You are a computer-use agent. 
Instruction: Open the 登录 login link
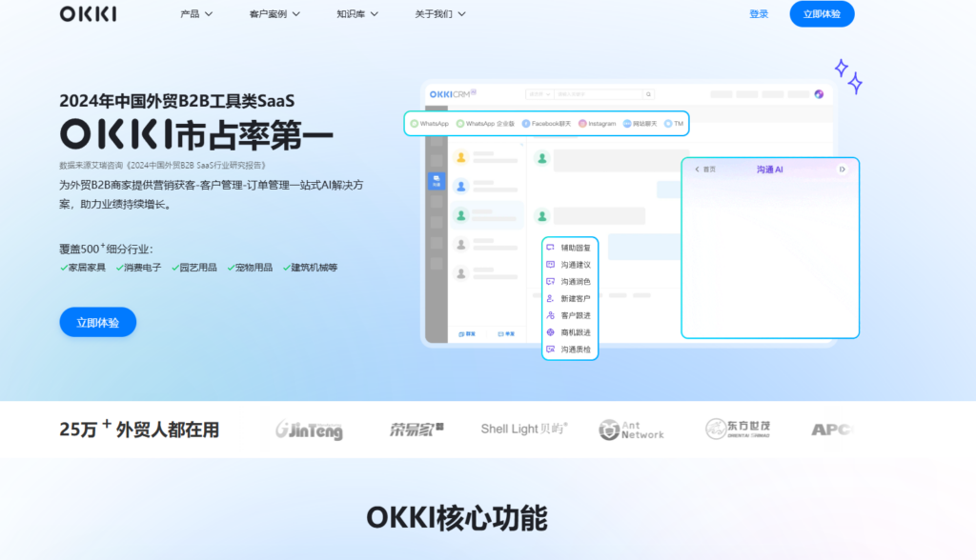(759, 14)
